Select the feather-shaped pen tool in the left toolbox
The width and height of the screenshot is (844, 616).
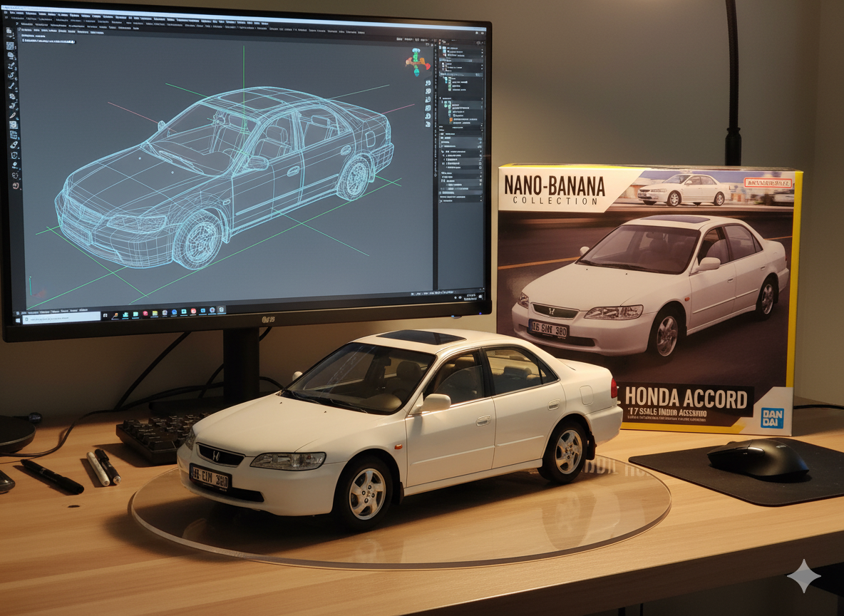pos(12,115)
